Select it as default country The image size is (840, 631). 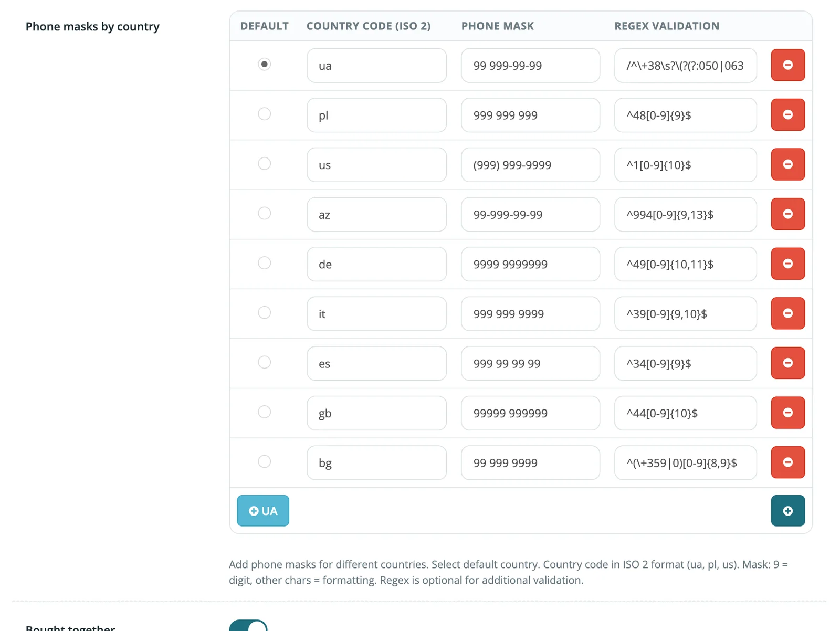click(265, 312)
